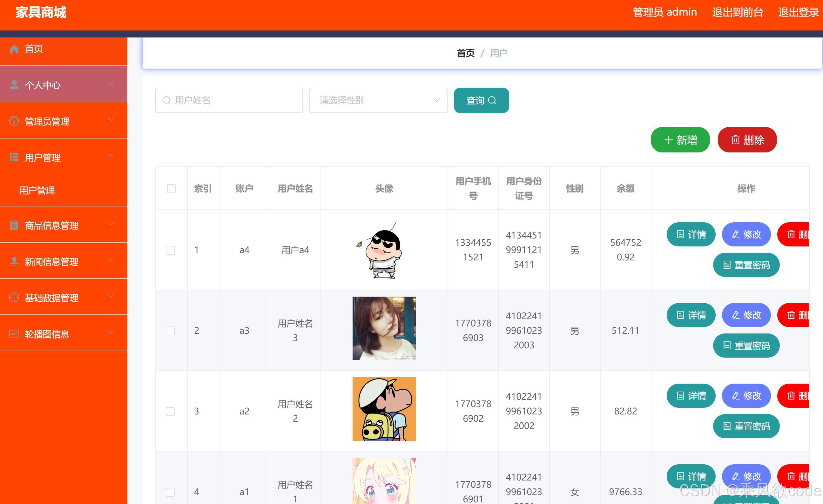823x504 pixels.
Task: Open 退出到前台 in the top navigation
Action: 737,12
